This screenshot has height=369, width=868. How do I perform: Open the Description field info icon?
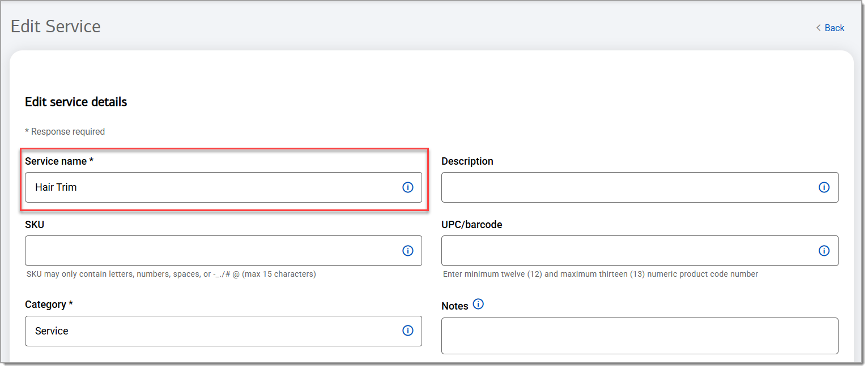pyautogui.click(x=824, y=187)
